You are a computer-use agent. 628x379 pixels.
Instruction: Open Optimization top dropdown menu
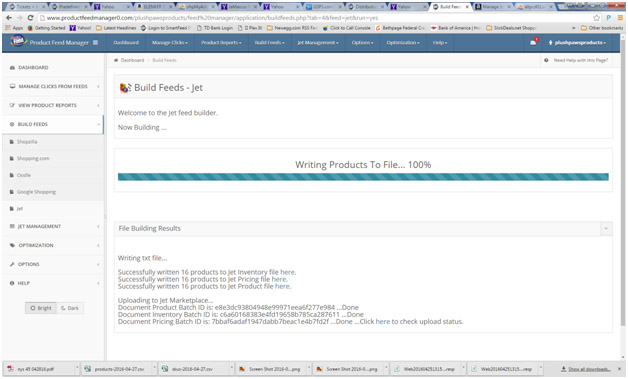[x=403, y=42]
